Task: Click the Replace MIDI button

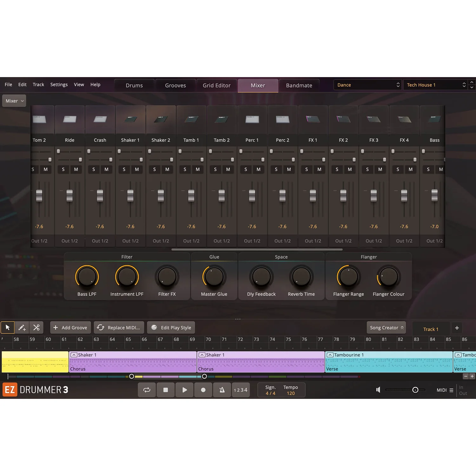Action: coord(119,327)
